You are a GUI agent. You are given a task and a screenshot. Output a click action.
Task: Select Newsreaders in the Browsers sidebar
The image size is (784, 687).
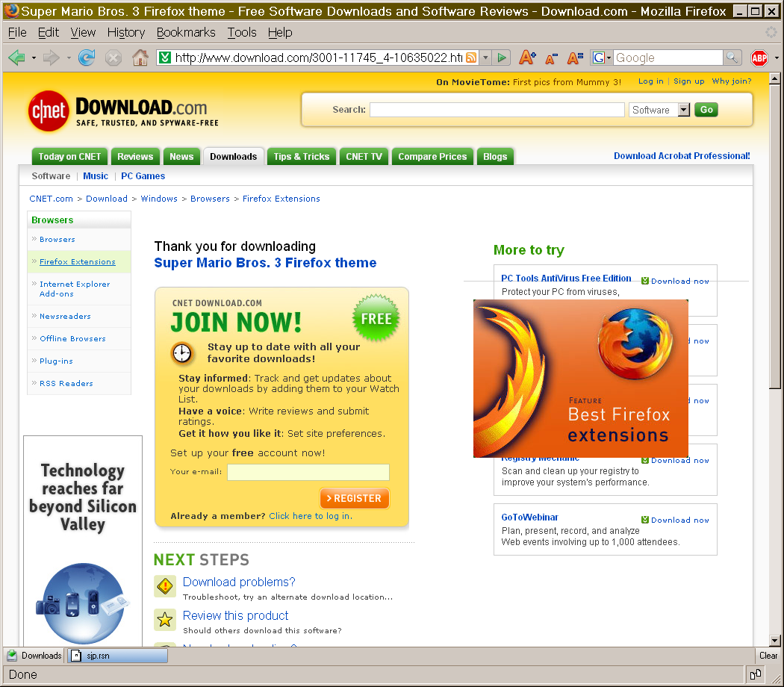tap(65, 317)
